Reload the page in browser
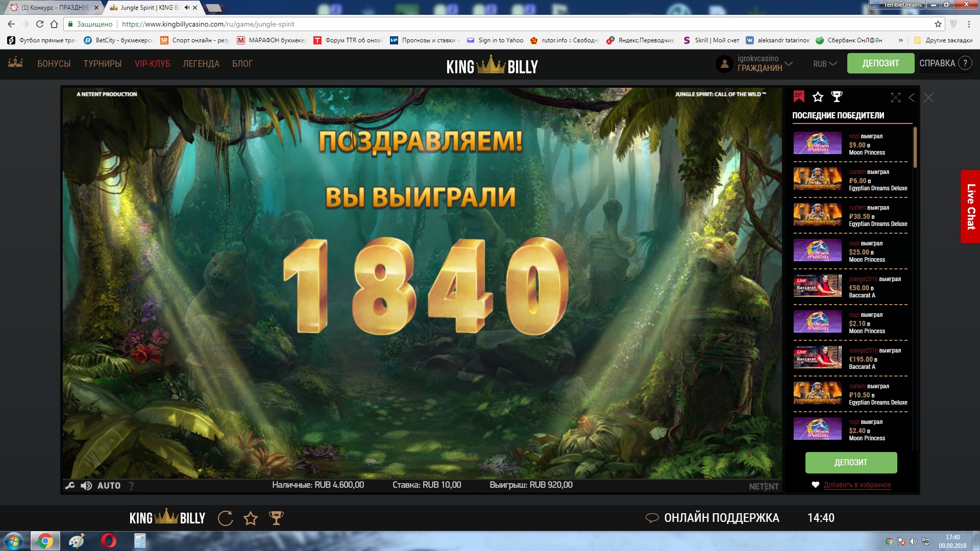The image size is (980, 551). click(x=40, y=24)
